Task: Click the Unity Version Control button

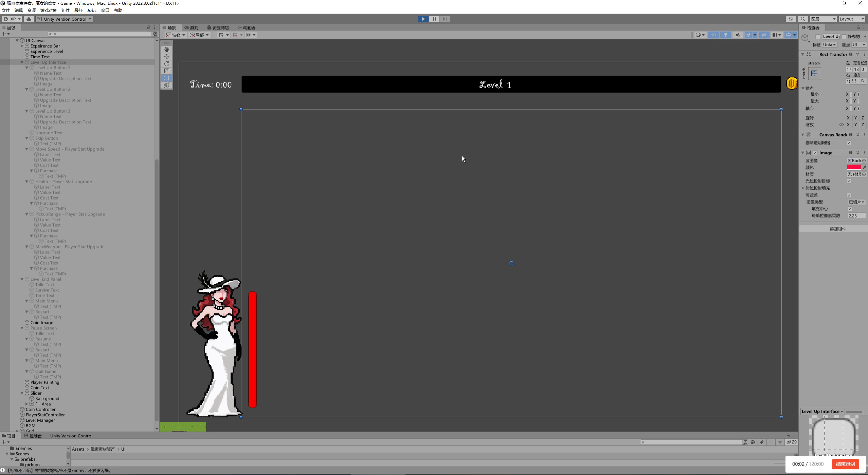Action: tap(65, 19)
